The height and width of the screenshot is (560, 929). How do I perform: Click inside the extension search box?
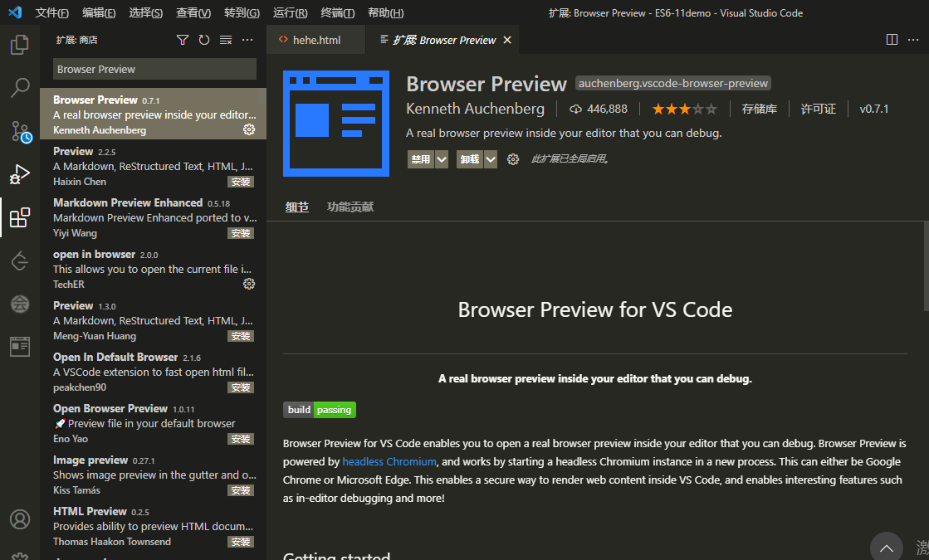(154, 69)
